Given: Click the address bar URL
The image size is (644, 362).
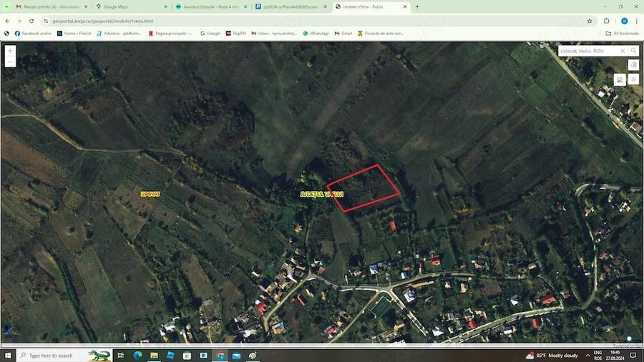Looking at the screenshot, I should [x=103, y=21].
